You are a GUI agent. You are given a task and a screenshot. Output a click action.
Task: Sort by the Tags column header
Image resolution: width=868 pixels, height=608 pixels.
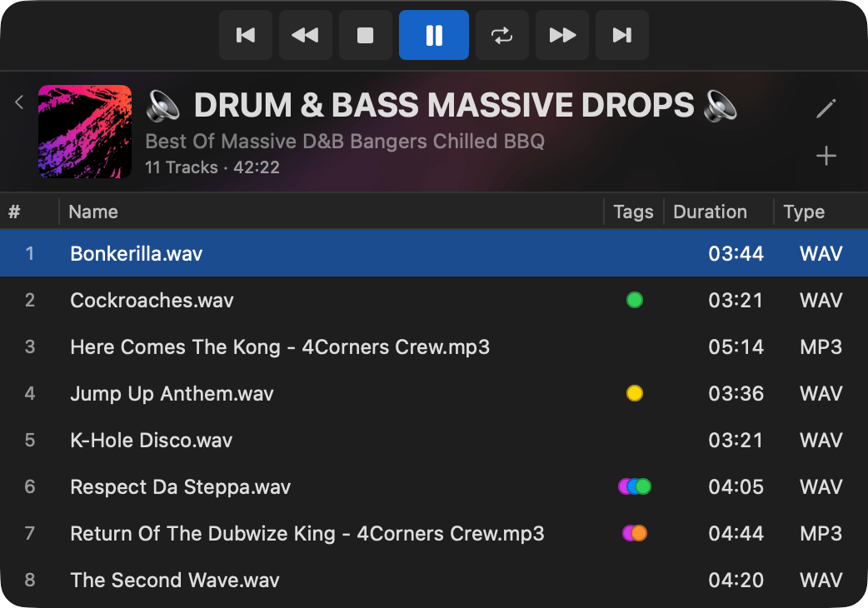[633, 212]
